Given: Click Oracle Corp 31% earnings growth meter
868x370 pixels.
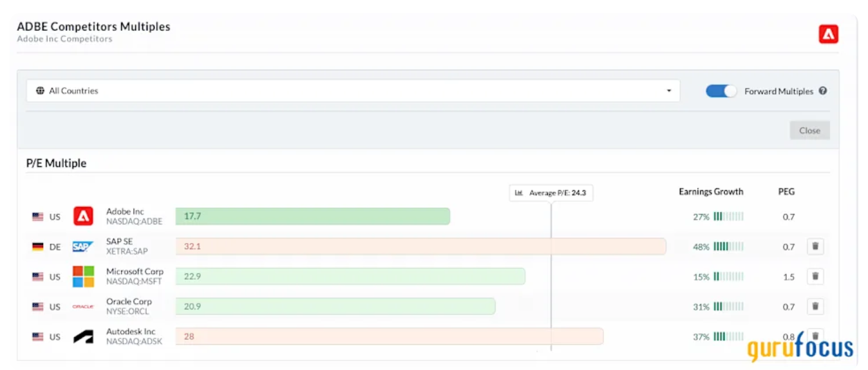Looking at the screenshot, I should pyautogui.click(x=728, y=307).
